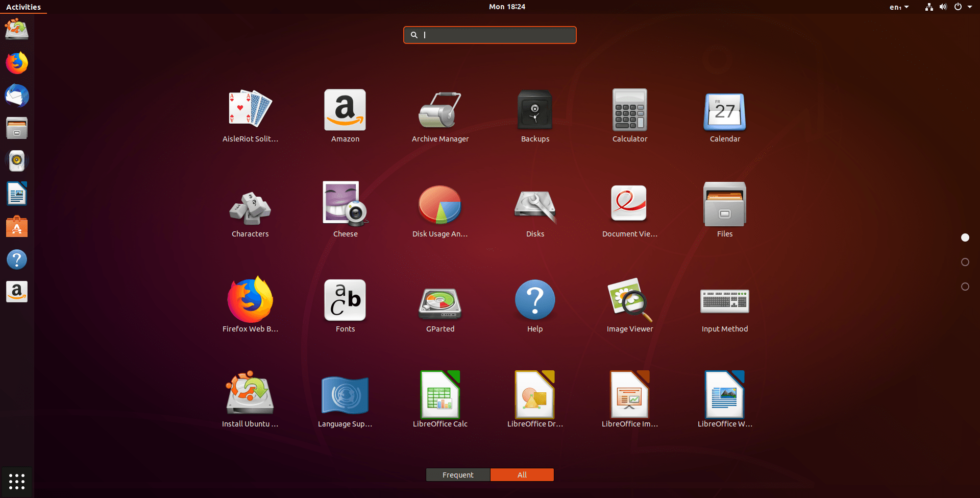Open the Amazon icon in the dock
This screenshot has height=498, width=980.
(17, 292)
